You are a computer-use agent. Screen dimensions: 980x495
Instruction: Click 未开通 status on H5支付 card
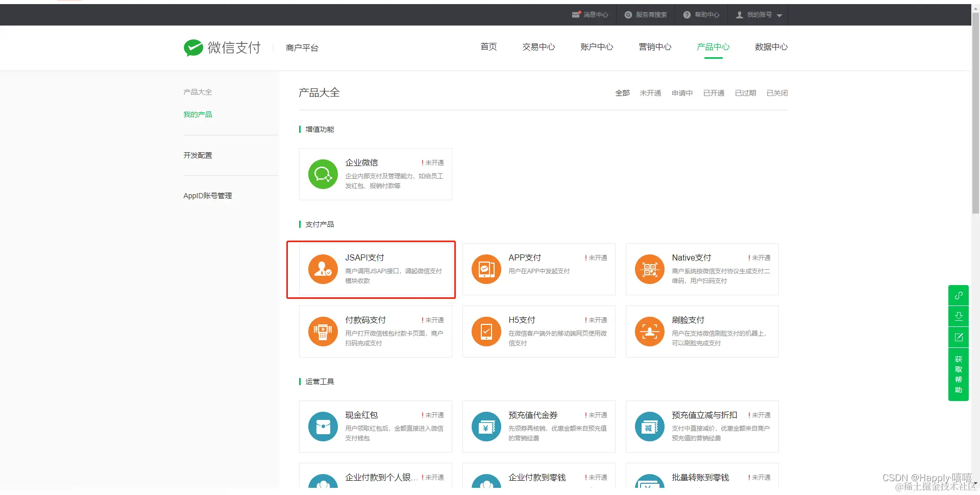point(596,320)
